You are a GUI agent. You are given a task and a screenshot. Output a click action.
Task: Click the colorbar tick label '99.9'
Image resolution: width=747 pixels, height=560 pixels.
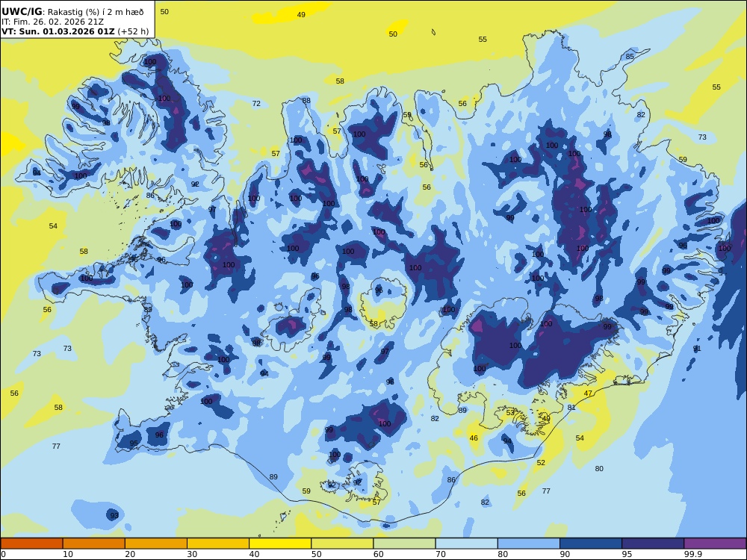pyautogui.click(x=692, y=554)
